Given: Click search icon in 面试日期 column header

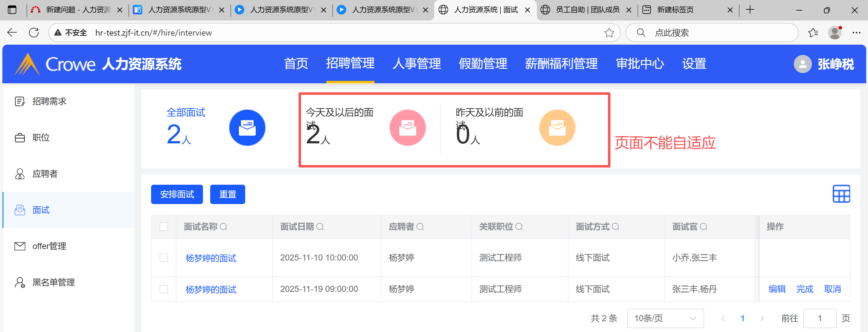Looking at the screenshot, I should click(x=320, y=227).
